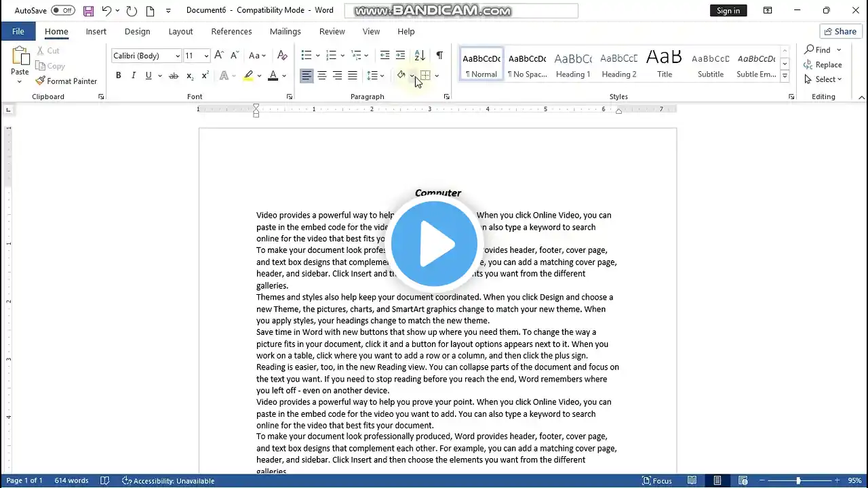Switch to the Insert tab
The height and width of the screenshot is (488, 868).
[x=96, y=31]
